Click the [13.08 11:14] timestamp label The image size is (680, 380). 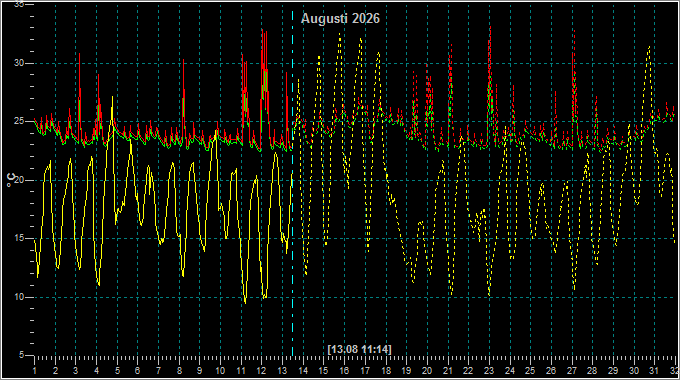tap(360, 349)
